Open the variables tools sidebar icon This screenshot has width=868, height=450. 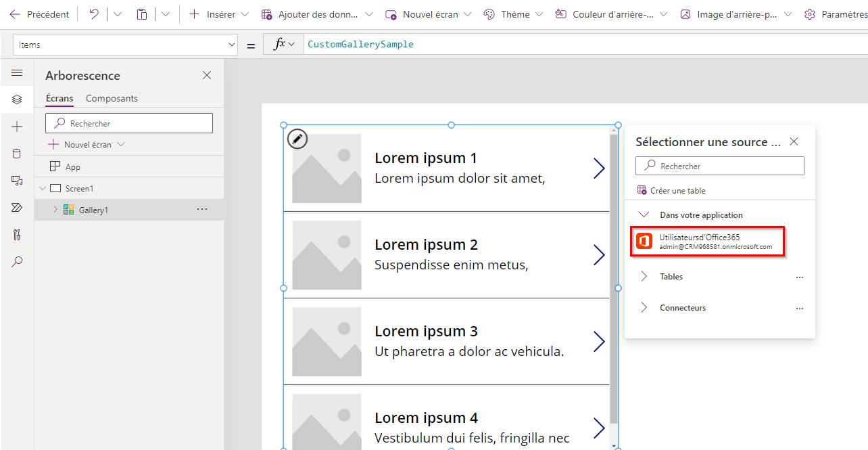click(17, 235)
